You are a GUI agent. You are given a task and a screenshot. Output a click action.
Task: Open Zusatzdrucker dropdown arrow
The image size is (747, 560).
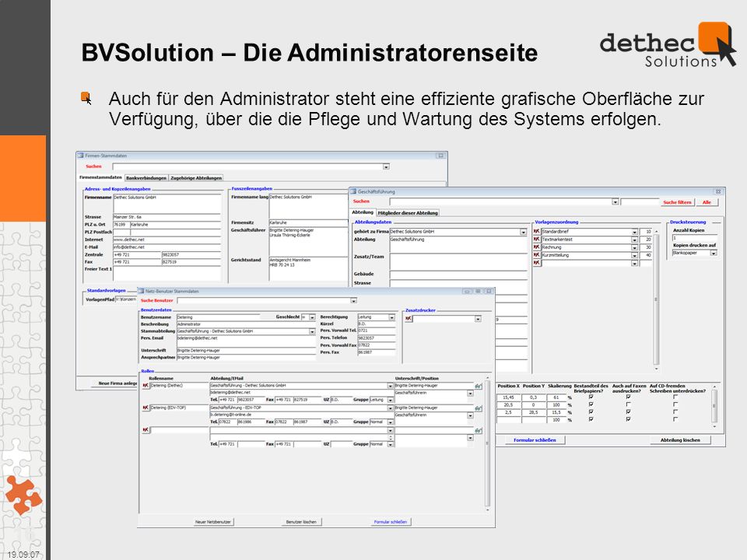point(478,319)
